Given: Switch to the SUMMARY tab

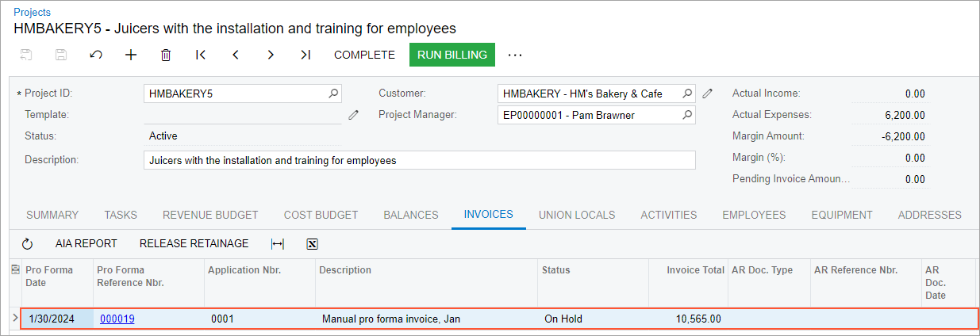Looking at the screenshot, I should 52,215.
